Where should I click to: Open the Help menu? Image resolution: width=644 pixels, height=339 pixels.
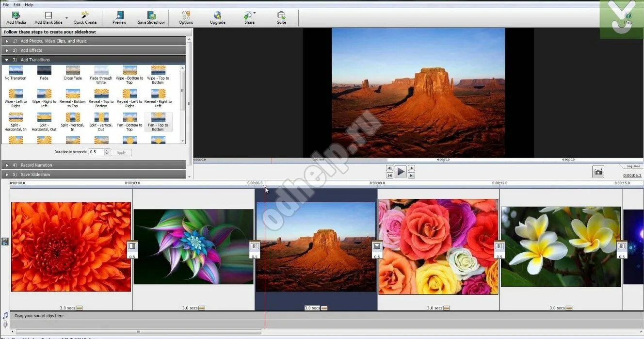[x=29, y=5]
